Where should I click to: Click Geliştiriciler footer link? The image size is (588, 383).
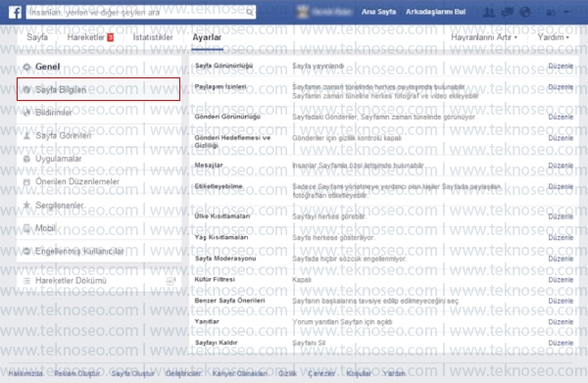tap(183, 373)
